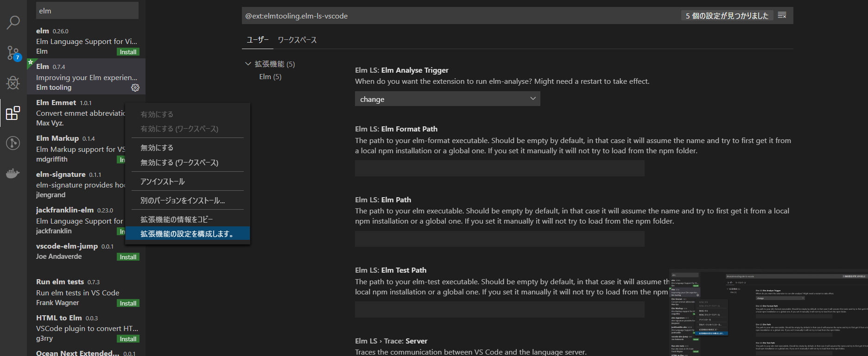The width and height of the screenshot is (868, 356).
Task: Install the Run elm tests extension
Action: (128, 303)
